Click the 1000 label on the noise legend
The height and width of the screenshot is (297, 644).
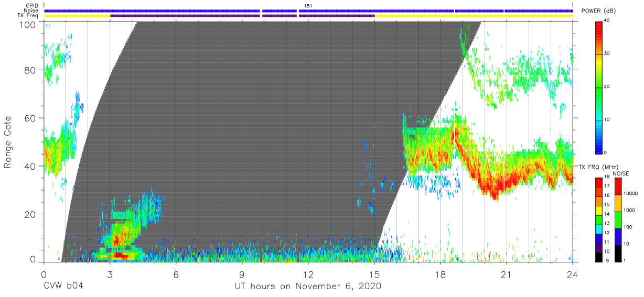pos(630,210)
